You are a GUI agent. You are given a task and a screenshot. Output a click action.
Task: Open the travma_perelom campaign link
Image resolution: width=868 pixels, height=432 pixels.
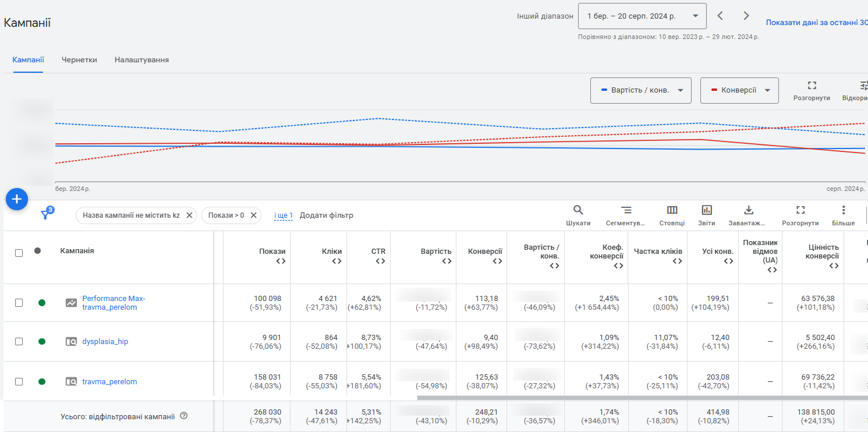109,382
